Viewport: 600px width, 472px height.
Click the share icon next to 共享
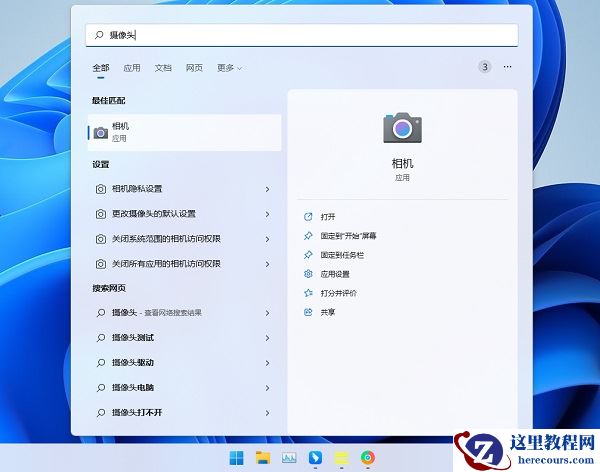(x=308, y=312)
